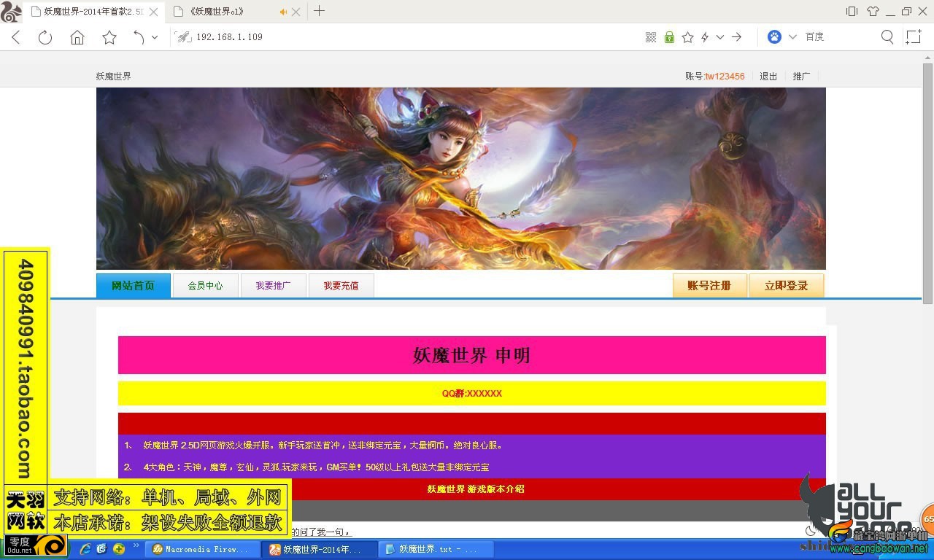Open the 我要充值 navigation tab
Viewport: 934px width, 560px height.
(341, 286)
